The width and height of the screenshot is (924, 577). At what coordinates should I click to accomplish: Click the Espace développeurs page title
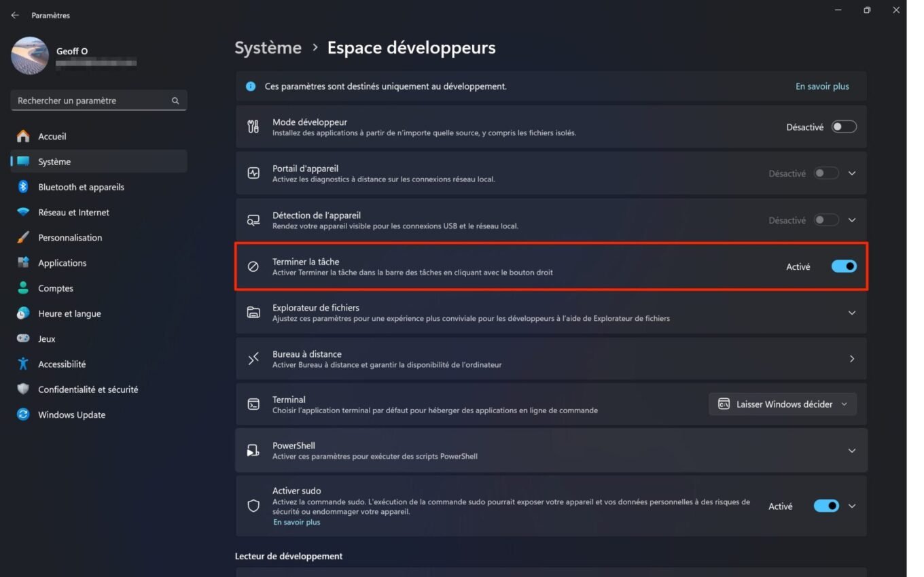(411, 48)
